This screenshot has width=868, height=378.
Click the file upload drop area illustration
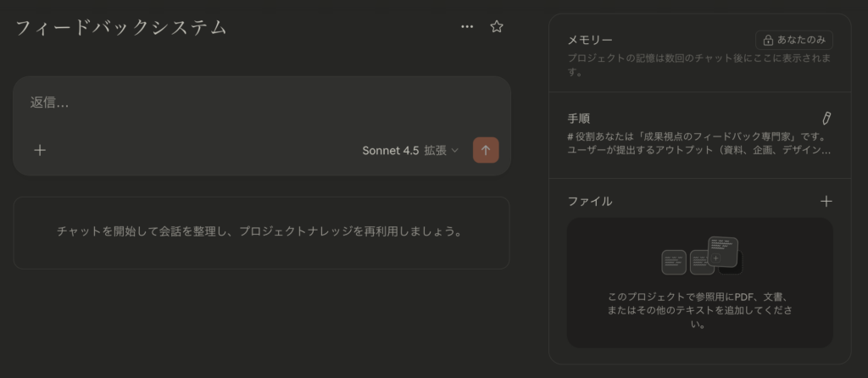[x=701, y=256]
